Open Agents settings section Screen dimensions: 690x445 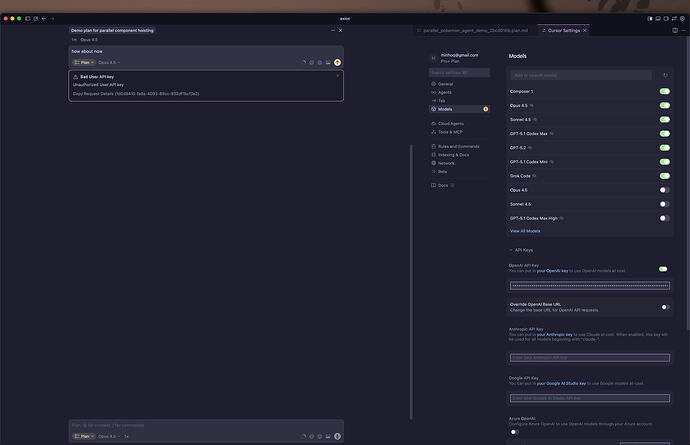[459, 92]
